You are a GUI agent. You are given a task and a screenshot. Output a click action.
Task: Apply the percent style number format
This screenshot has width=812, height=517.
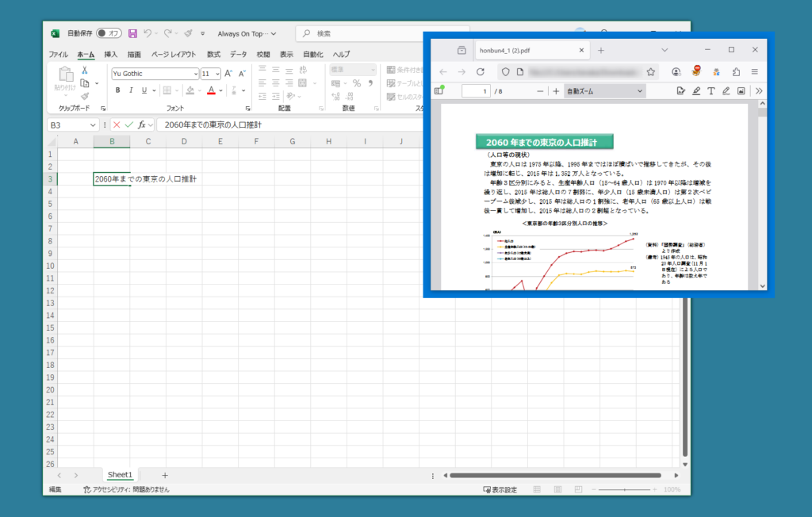tap(357, 83)
